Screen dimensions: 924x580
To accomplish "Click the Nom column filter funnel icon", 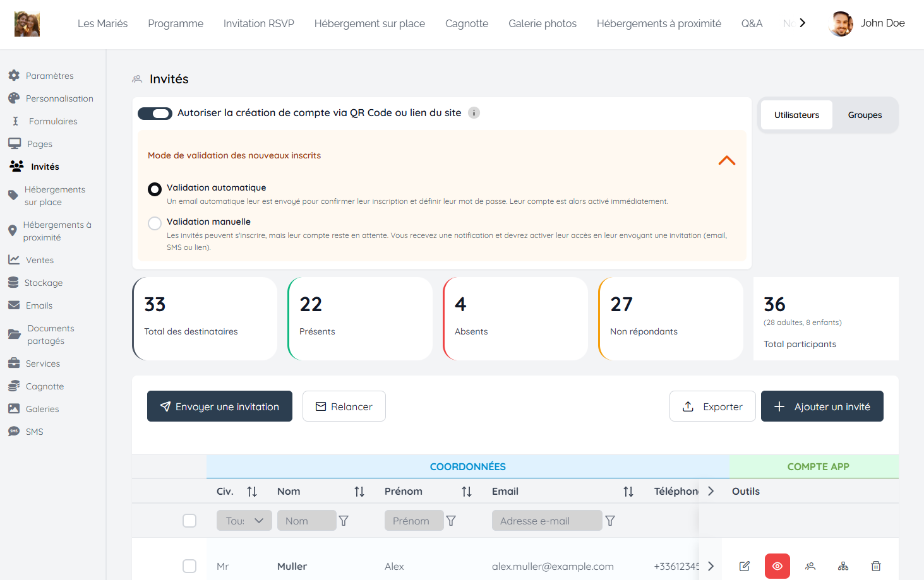I will 344,521.
